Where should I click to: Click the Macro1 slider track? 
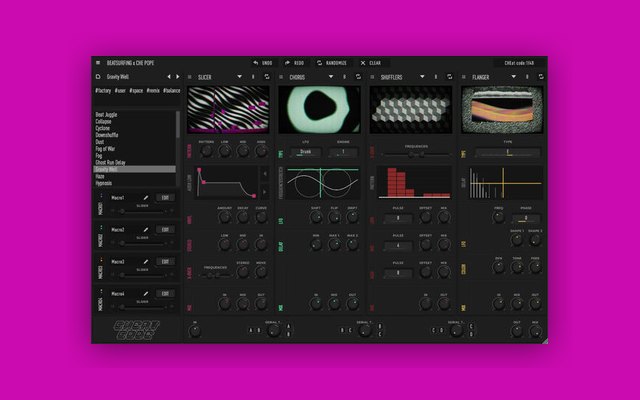[142, 211]
